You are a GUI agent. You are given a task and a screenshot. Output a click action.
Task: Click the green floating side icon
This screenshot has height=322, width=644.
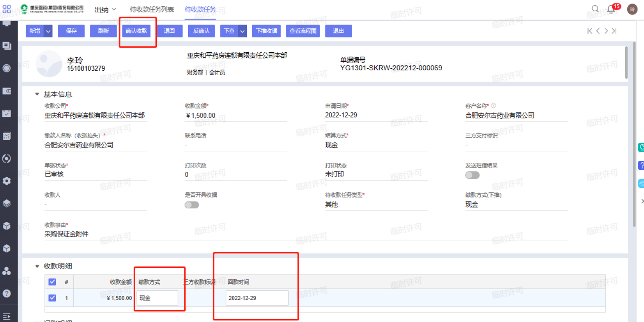[641, 147]
